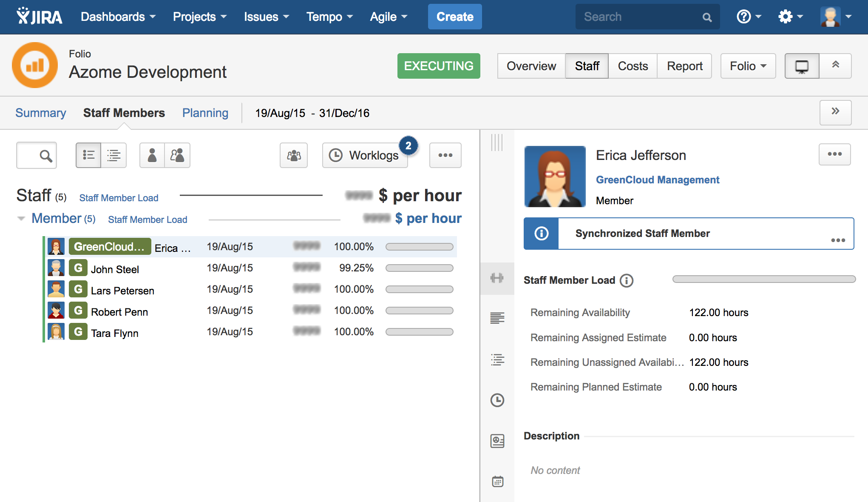Open the calendar sidebar icon
The image size is (868, 502).
pos(497,482)
